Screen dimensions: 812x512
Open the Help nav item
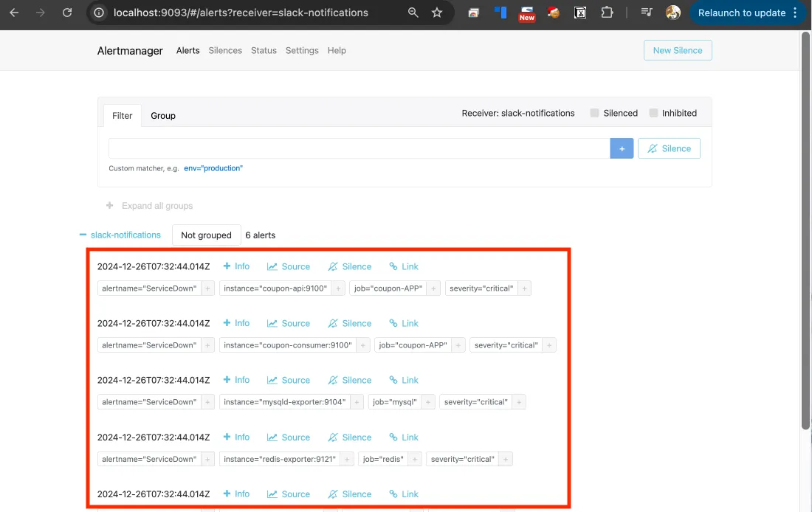pyautogui.click(x=337, y=51)
